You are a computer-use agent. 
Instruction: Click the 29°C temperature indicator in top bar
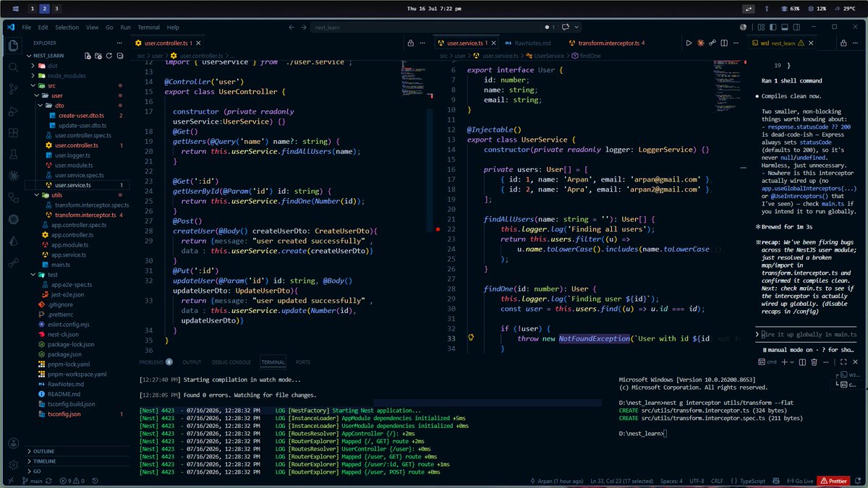click(846, 9)
